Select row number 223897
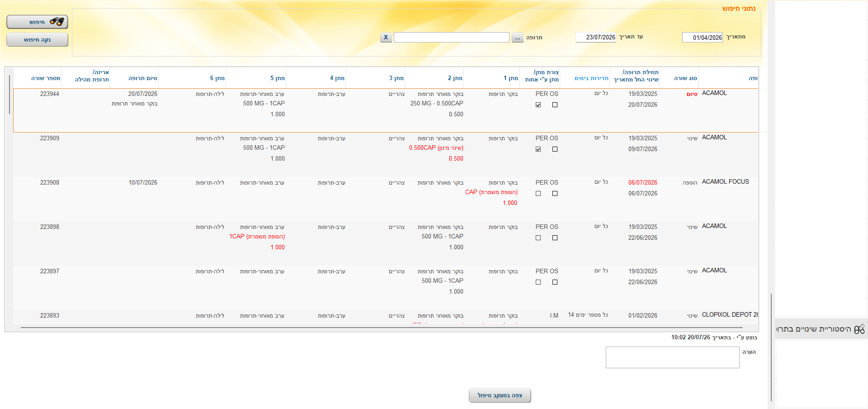 point(50,271)
